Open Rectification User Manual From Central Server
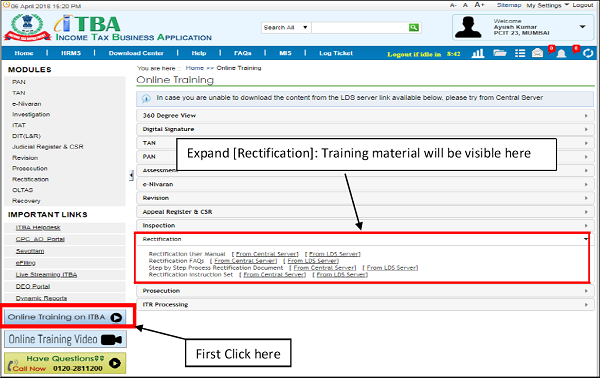The height and width of the screenshot is (379, 600). [x=267, y=254]
